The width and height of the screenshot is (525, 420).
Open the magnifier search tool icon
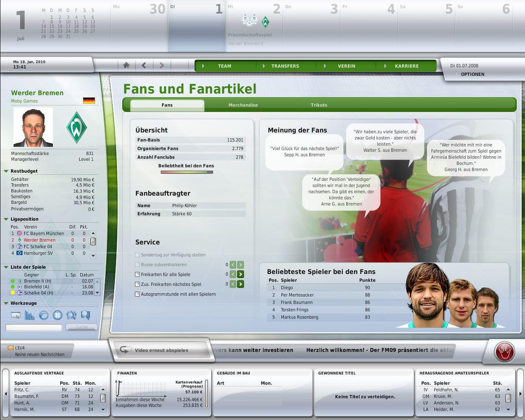tap(85, 315)
